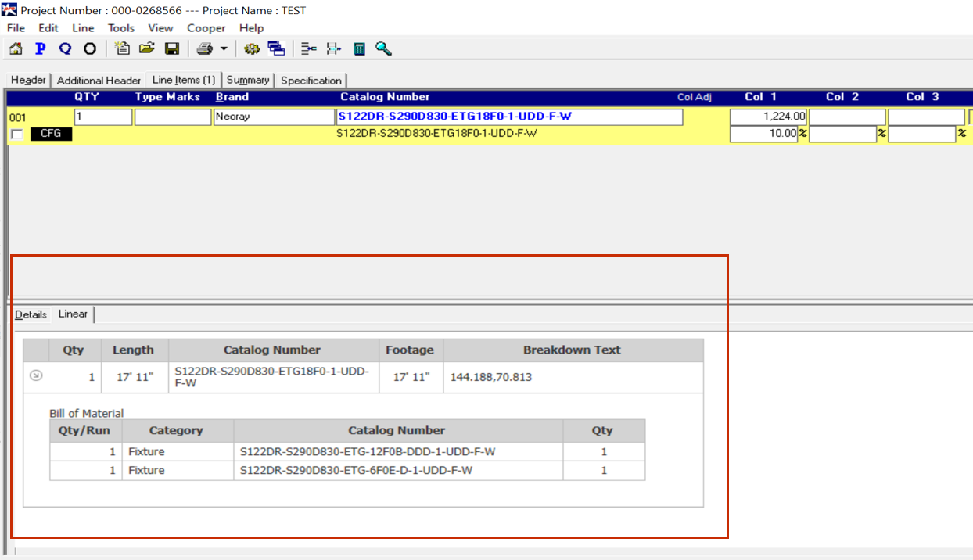Click the Length column header in Linear grid
The width and height of the screenshot is (973, 560).
click(133, 350)
